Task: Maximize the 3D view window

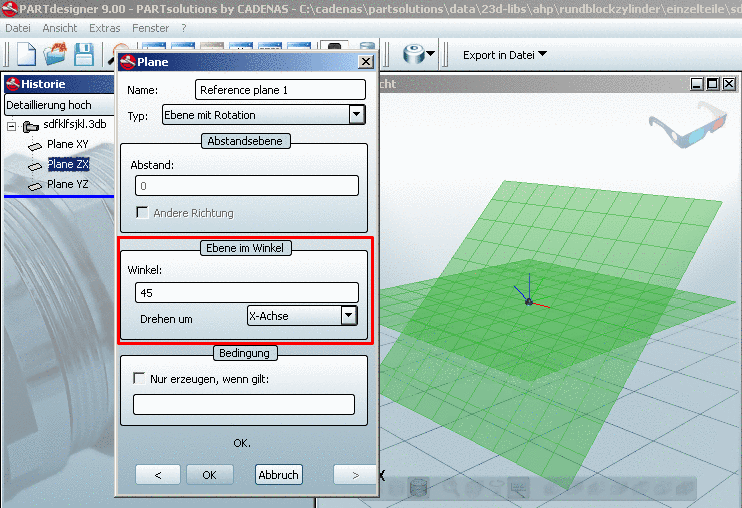Action: pyautogui.click(x=712, y=84)
